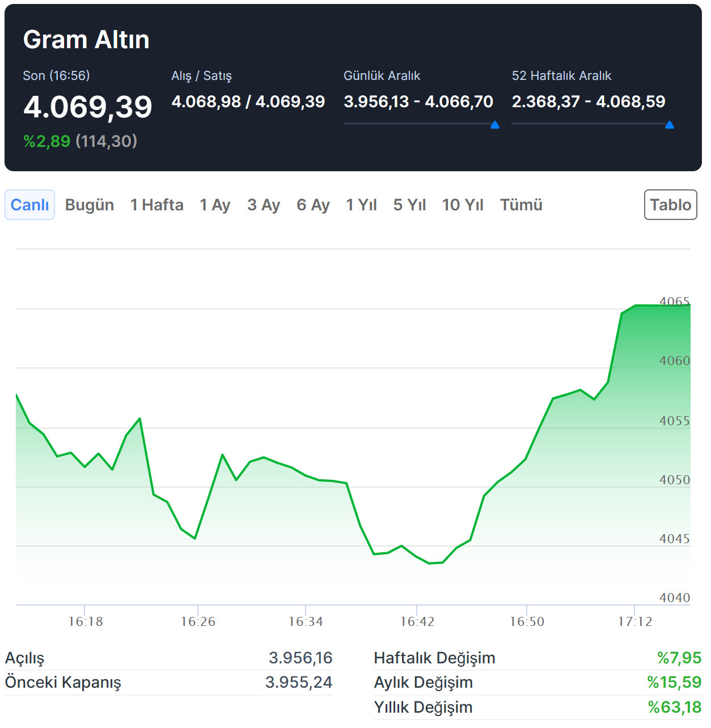Select the Canlı live chart tab

[29, 205]
